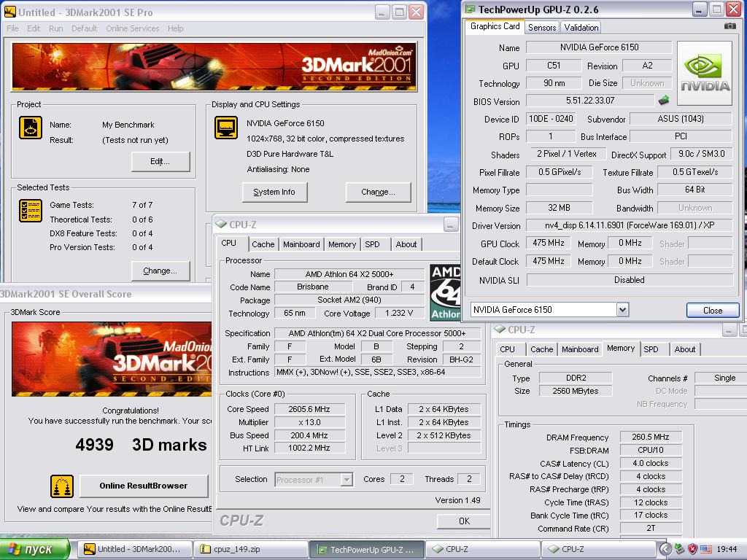Open the GPU selection dropdown in GPU-Z
The width and height of the screenshot is (747, 560).
[622, 310]
